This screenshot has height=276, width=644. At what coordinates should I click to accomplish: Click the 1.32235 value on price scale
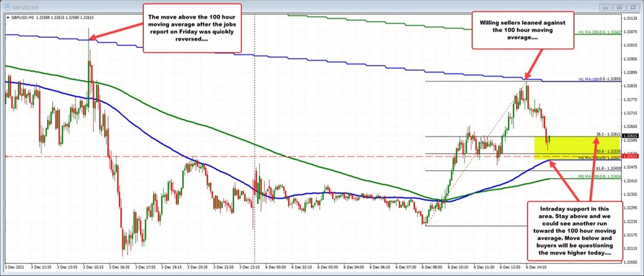coord(631,221)
